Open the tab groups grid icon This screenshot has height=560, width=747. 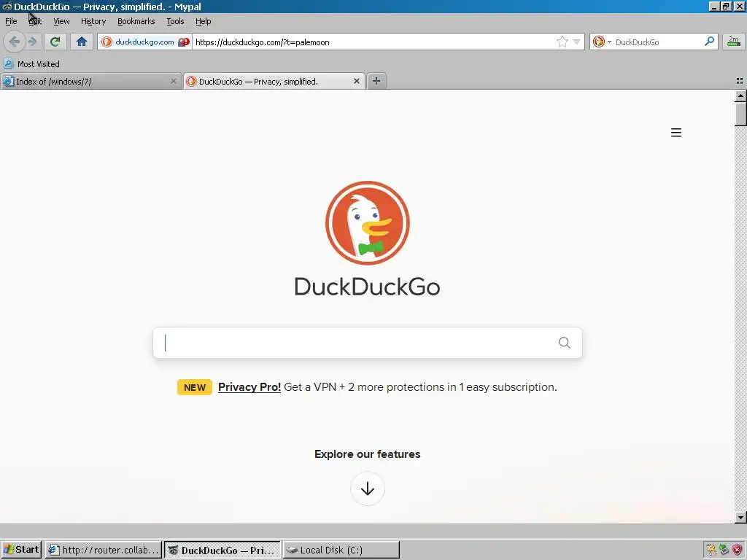[x=740, y=82]
